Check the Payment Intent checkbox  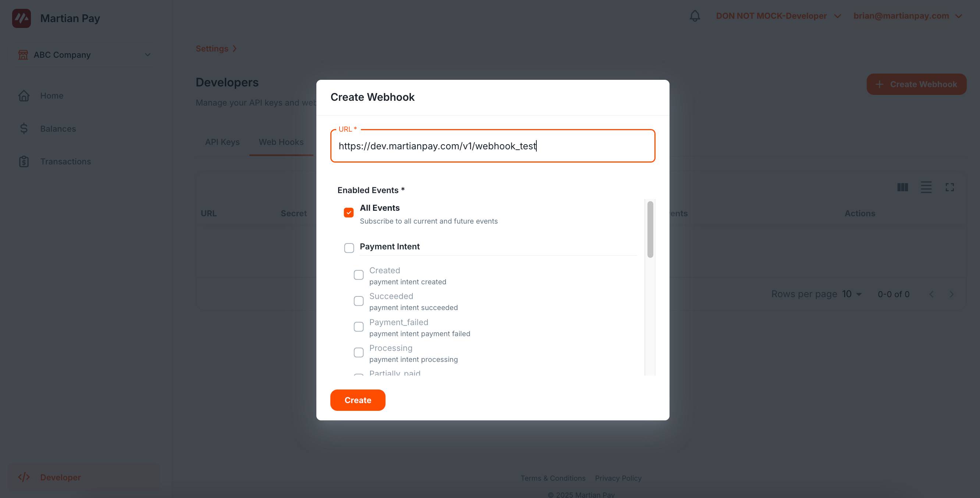click(349, 248)
